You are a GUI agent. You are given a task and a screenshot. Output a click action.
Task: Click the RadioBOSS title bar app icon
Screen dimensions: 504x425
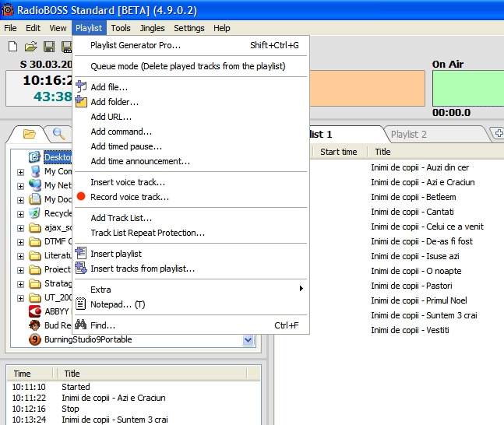click(8, 10)
